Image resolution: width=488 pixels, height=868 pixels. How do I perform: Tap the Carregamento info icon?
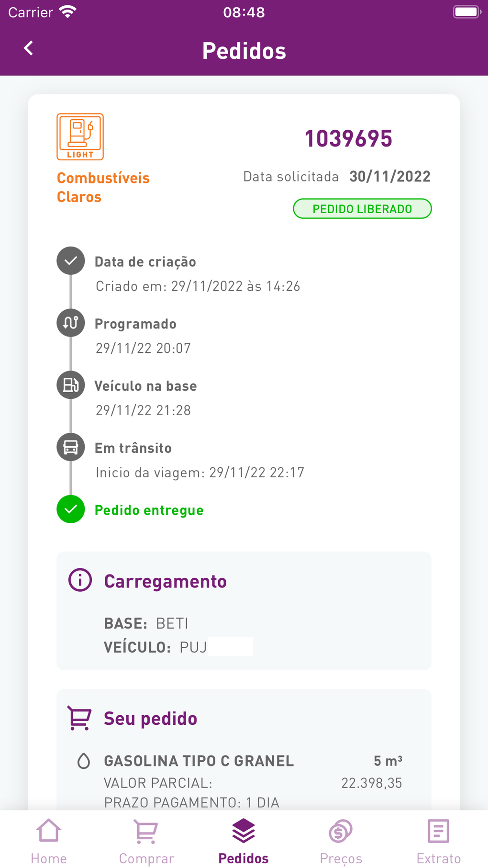[x=80, y=580]
